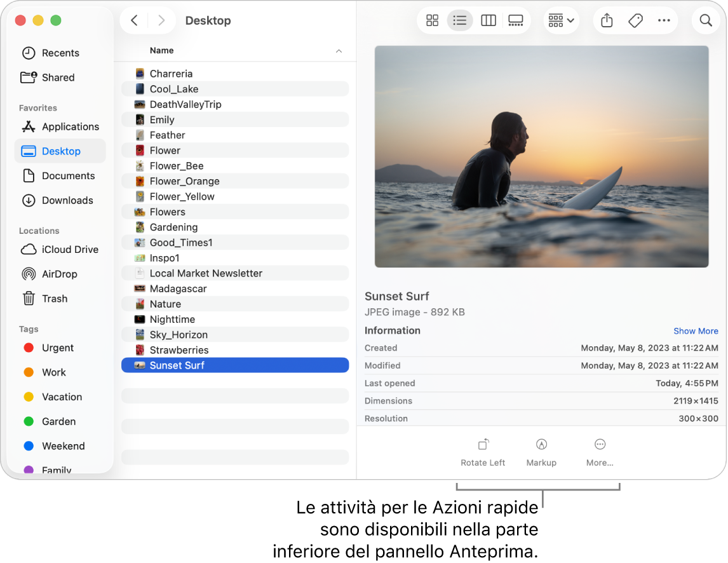This screenshot has height=563, width=728.
Task: Open the Markup tool
Action: 541,445
